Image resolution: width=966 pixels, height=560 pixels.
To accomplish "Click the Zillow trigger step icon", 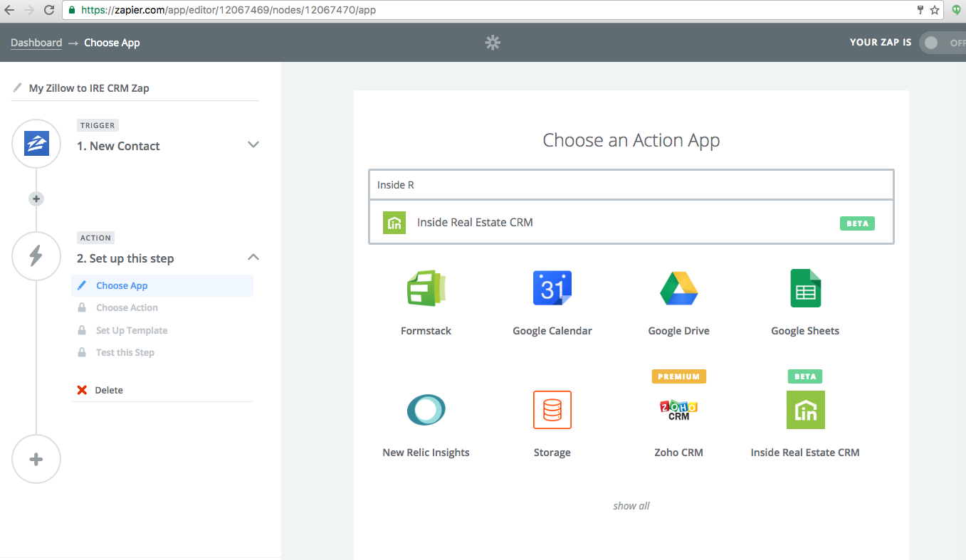I will pos(36,144).
